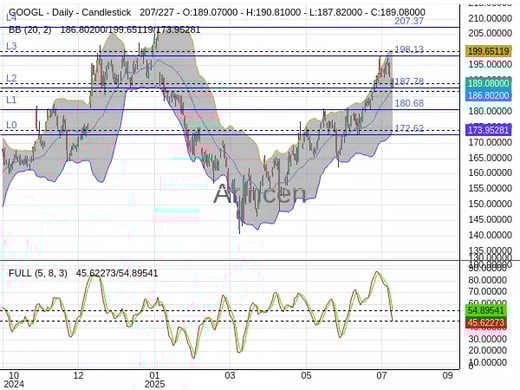Click the 54.89541 stochastic value tag
520x390 pixels.
[x=486, y=311]
